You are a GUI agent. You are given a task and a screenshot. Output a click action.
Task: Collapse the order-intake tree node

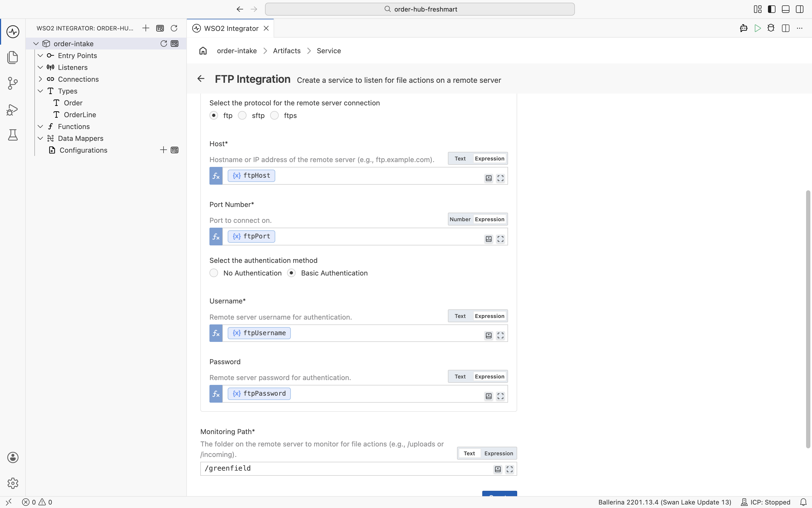pyautogui.click(x=36, y=44)
